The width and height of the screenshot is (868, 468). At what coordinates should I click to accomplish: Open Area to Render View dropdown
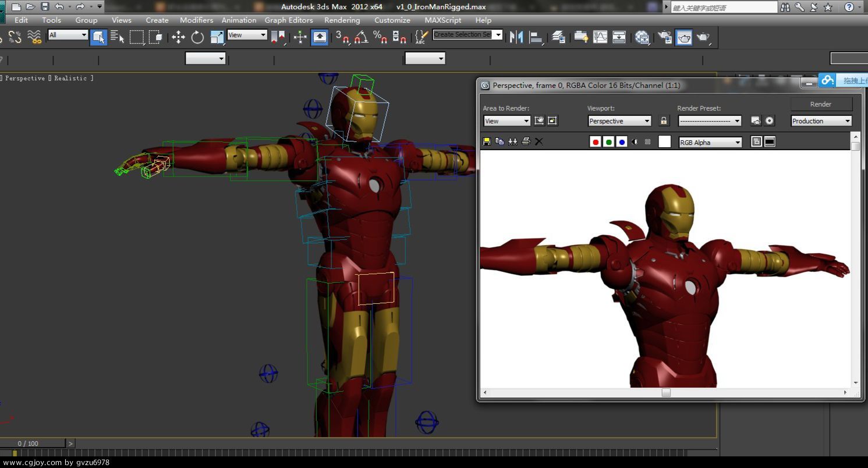pyautogui.click(x=507, y=121)
